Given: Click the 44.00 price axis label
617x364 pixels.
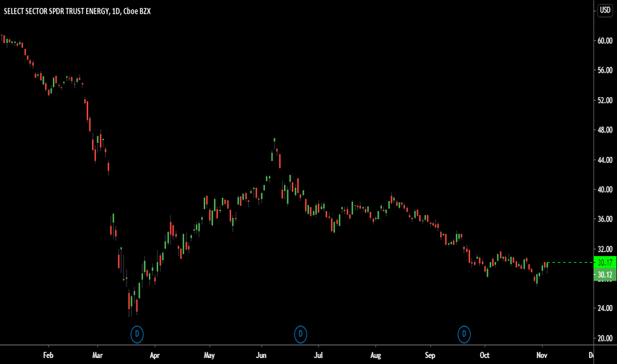Looking at the screenshot, I should pos(605,159).
